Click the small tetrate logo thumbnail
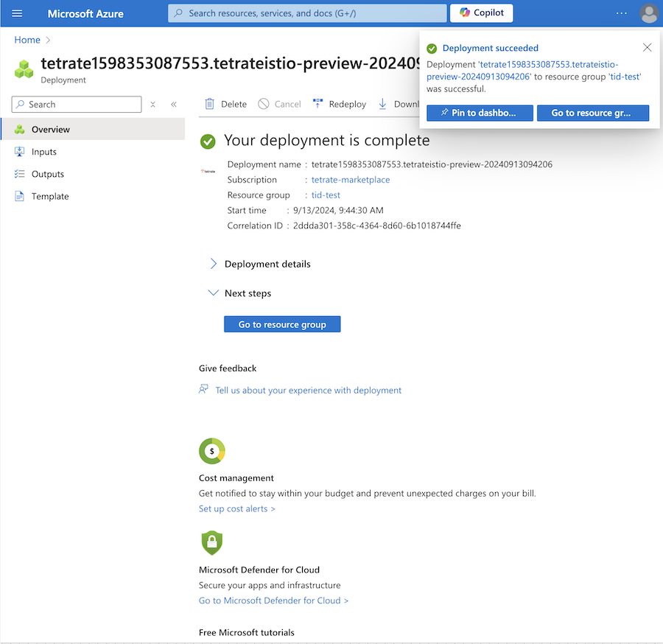 tap(208, 171)
